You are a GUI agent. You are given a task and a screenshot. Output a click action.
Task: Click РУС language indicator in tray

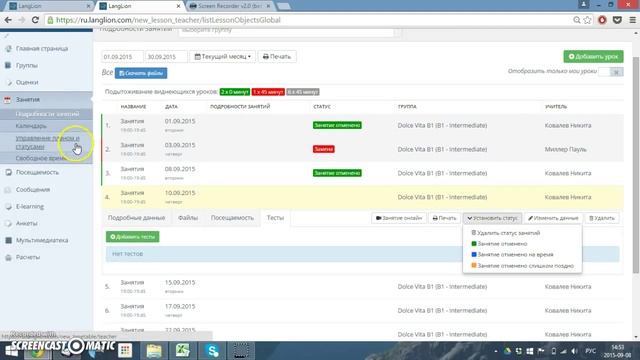[x=590, y=351]
